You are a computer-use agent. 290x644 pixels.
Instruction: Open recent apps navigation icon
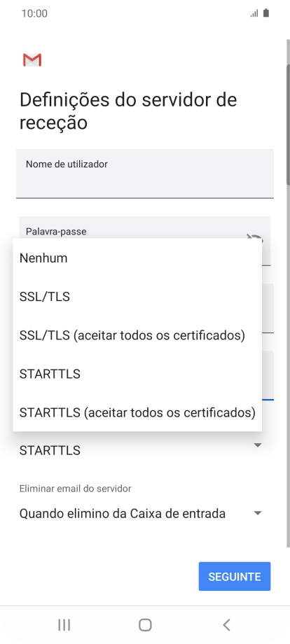click(x=64, y=625)
